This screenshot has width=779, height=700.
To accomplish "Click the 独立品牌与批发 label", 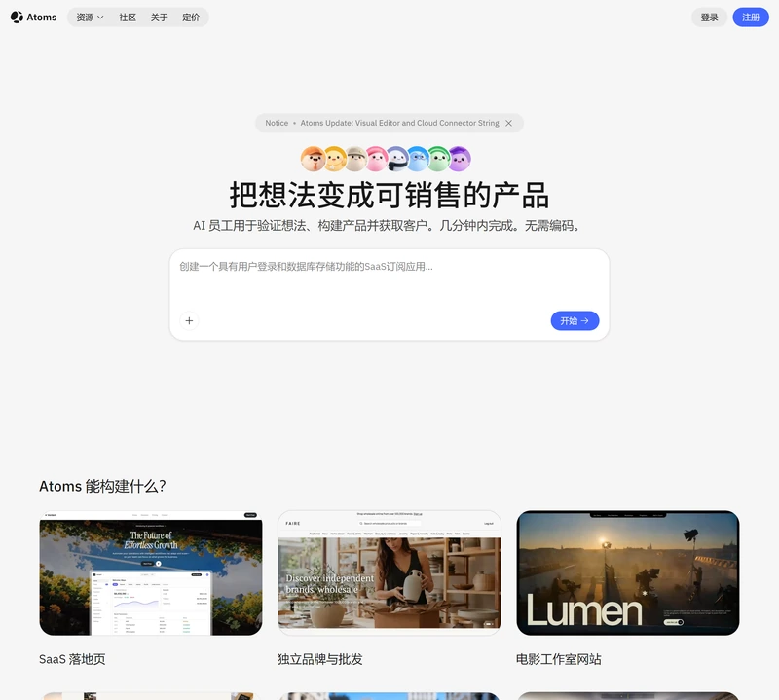I will coord(320,659).
